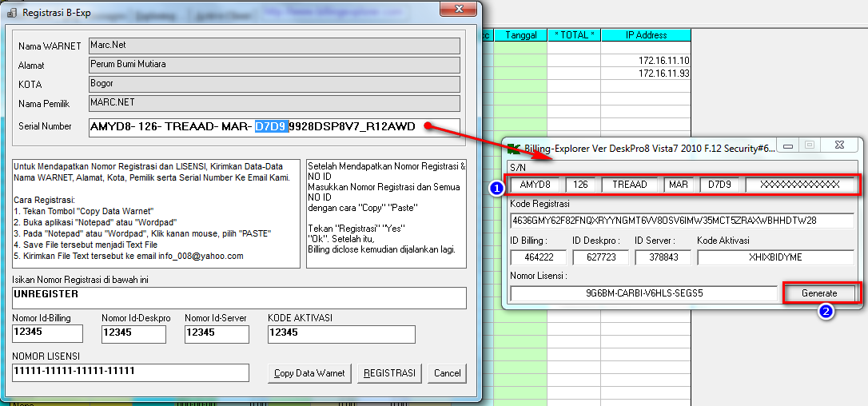Viewport: 868px width, 406px height.
Task: Select the 172.16.11.10 IP address cell
Action: (646, 61)
